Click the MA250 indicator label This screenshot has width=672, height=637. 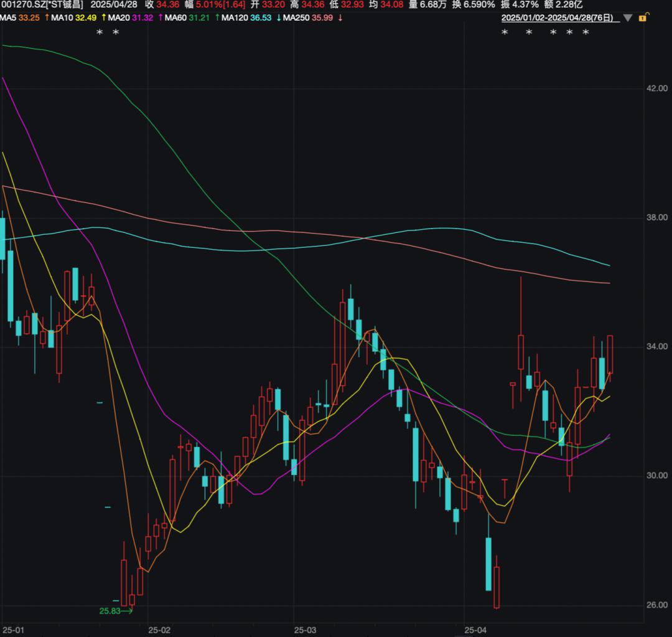(x=296, y=17)
